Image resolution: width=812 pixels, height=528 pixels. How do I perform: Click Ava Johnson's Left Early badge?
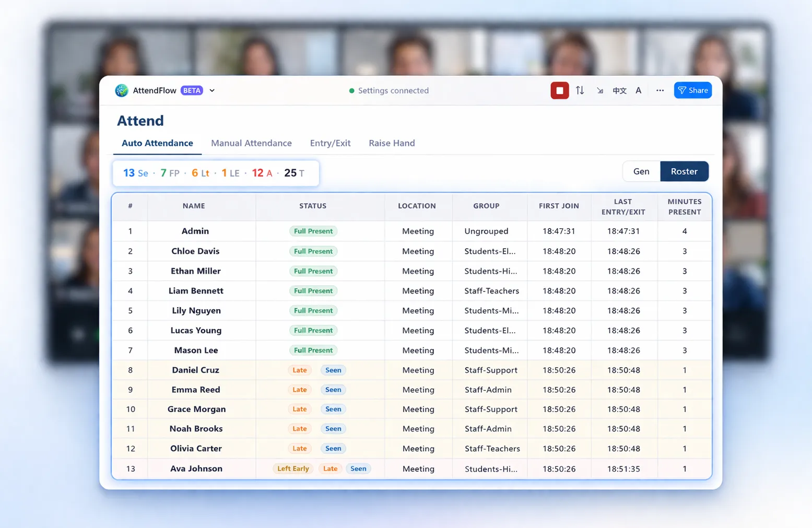(292, 468)
